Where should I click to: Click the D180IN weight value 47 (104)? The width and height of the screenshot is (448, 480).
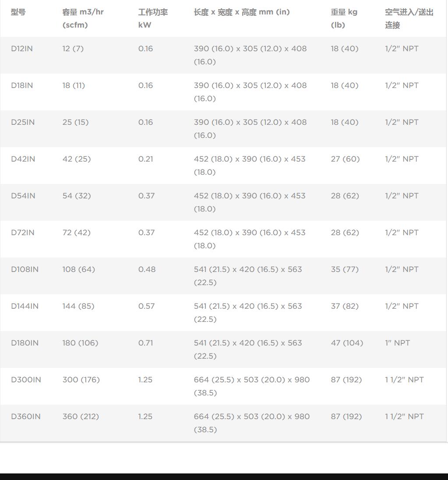click(x=347, y=343)
